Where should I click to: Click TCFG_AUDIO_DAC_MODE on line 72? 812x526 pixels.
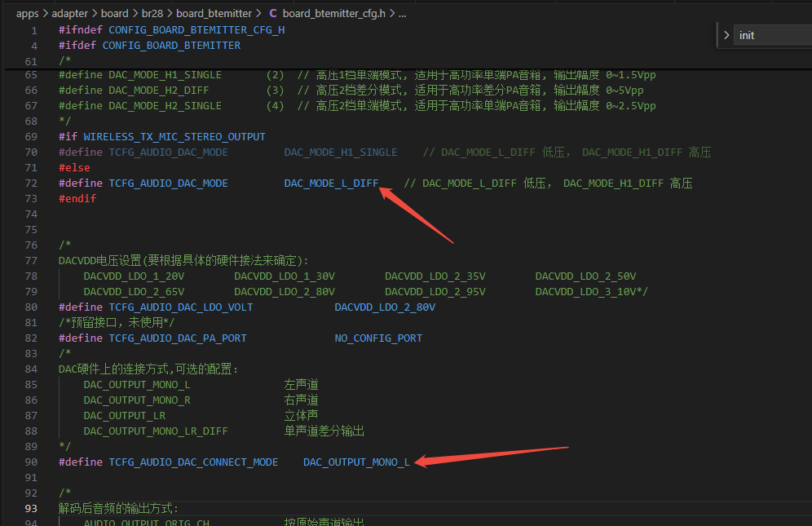pos(168,183)
